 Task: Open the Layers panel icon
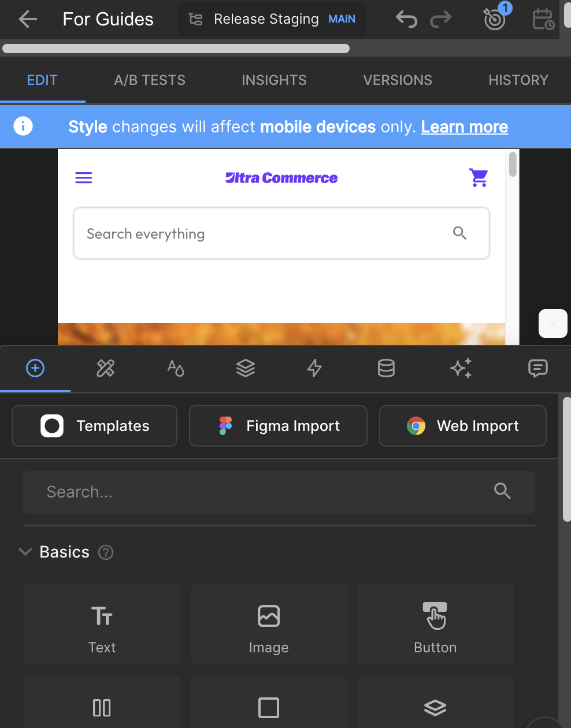point(246,368)
